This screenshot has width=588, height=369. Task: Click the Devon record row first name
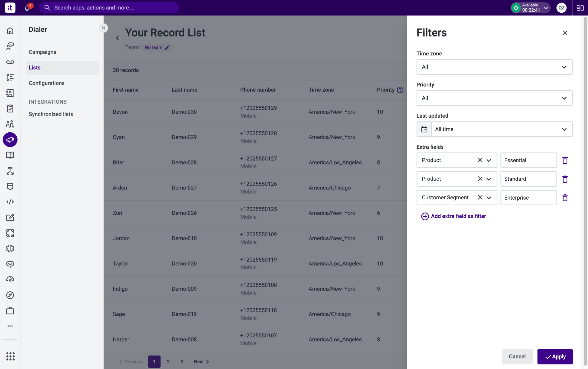click(x=120, y=112)
